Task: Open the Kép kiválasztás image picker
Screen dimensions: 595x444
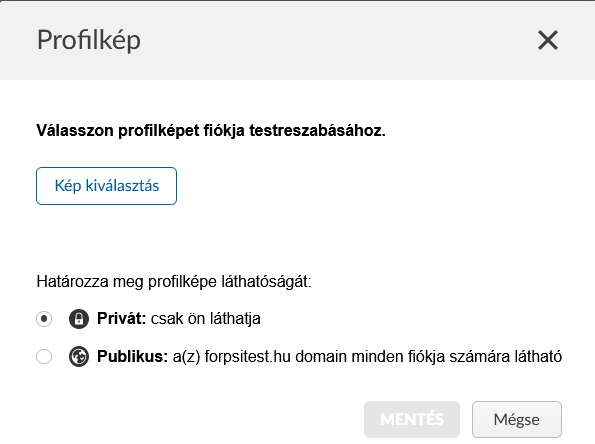Action: pos(107,186)
